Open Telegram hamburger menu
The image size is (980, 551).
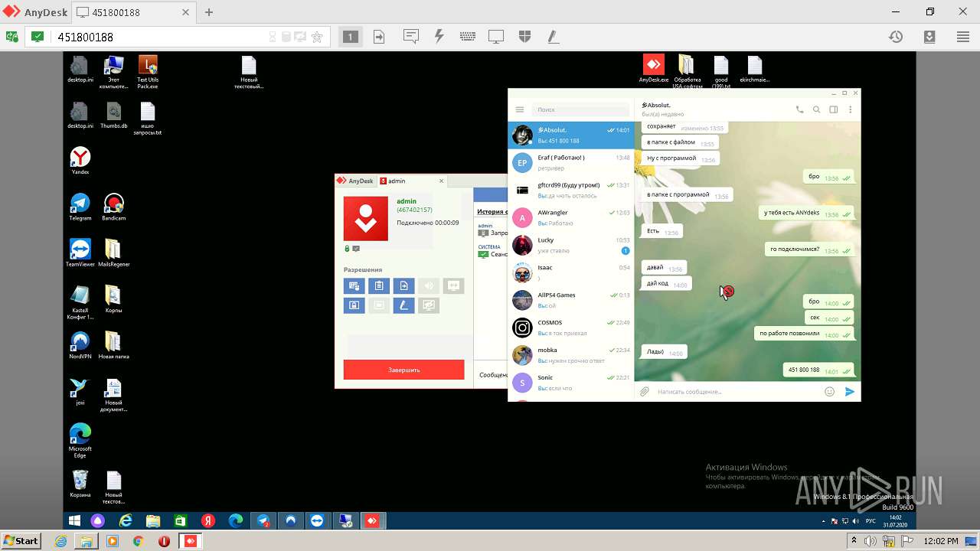point(520,110)
